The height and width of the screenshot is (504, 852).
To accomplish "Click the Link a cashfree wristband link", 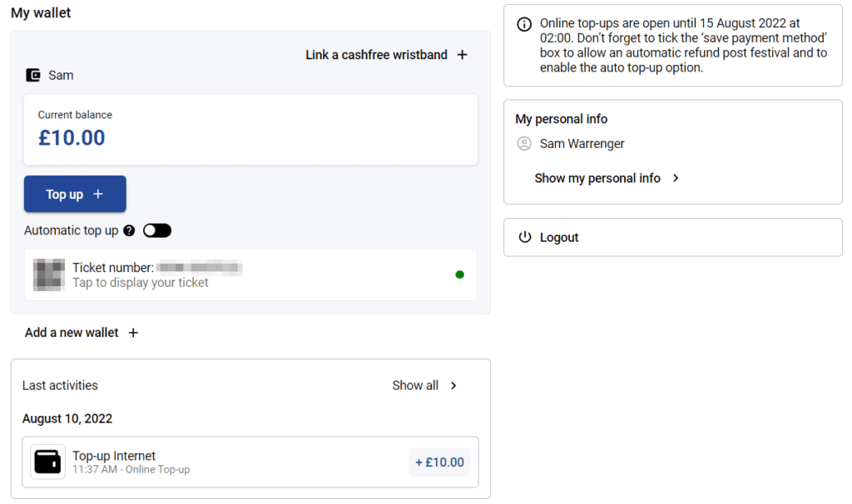I will coord(376,55).
